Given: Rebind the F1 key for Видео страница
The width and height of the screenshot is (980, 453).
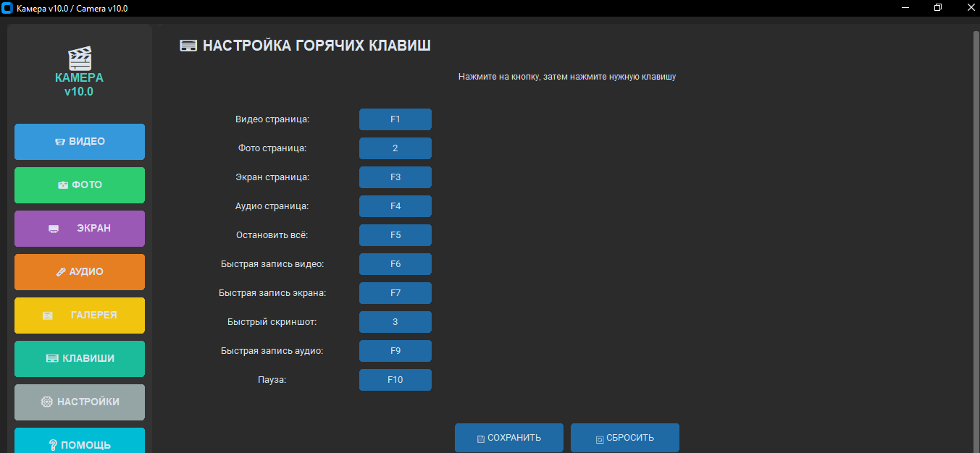Looking at the screenshot, I should tap(395, 119).
